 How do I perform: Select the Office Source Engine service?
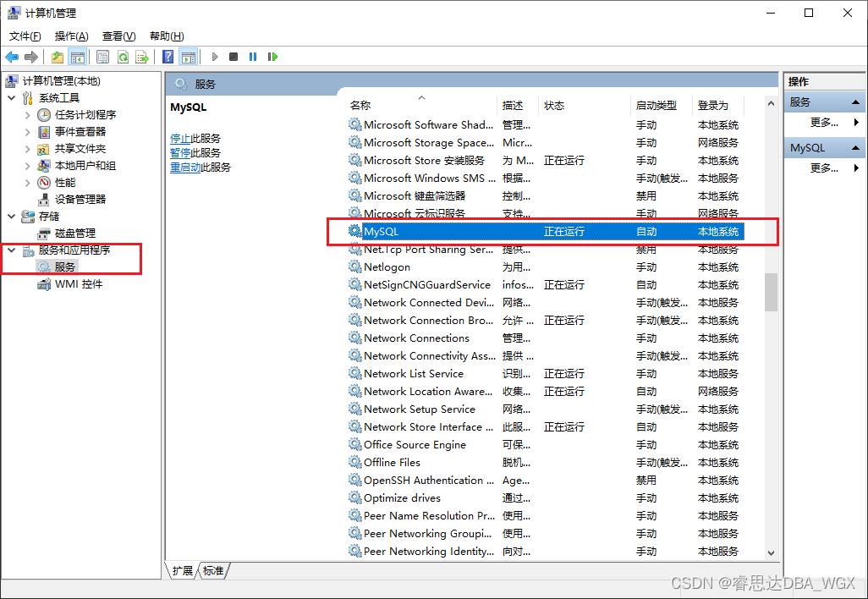point(546,444)
